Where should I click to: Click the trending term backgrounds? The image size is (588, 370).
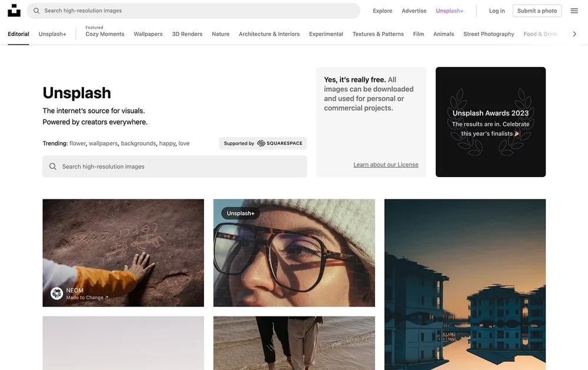pyautogui.click(x=138, y=144)
